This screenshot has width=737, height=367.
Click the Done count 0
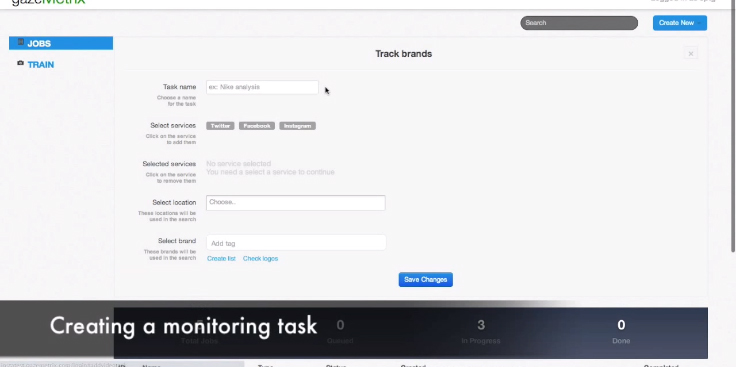[621, 325]
